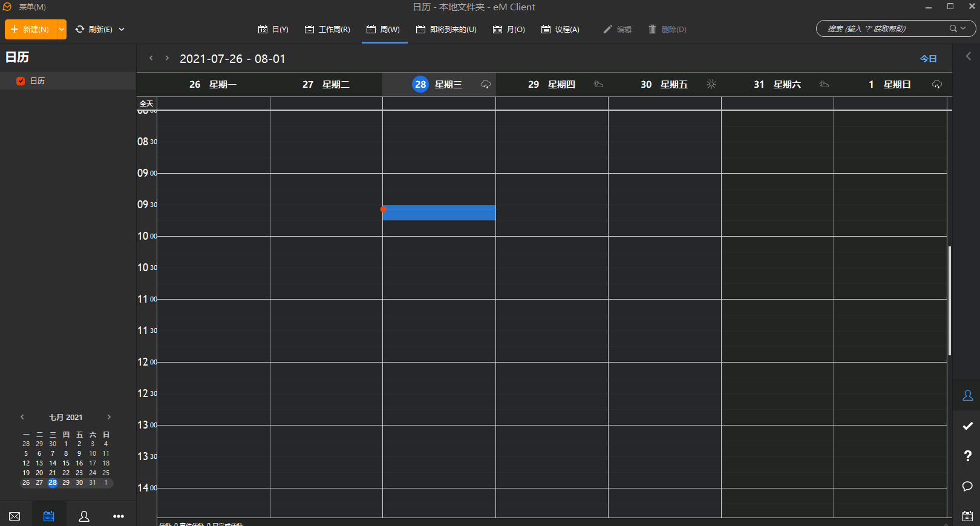This screenshot has height=526, width=980.
Task: Open the help question mark icon
Action: [967, 456]
